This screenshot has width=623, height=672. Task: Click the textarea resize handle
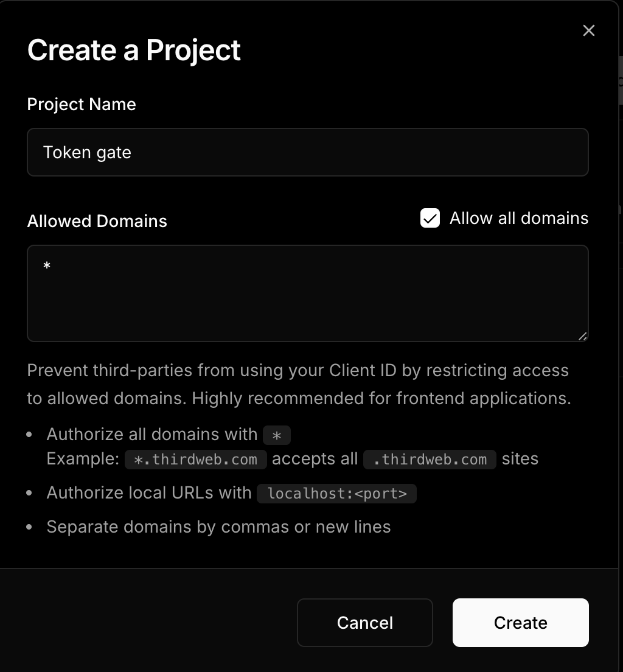[x=583, y=337]
